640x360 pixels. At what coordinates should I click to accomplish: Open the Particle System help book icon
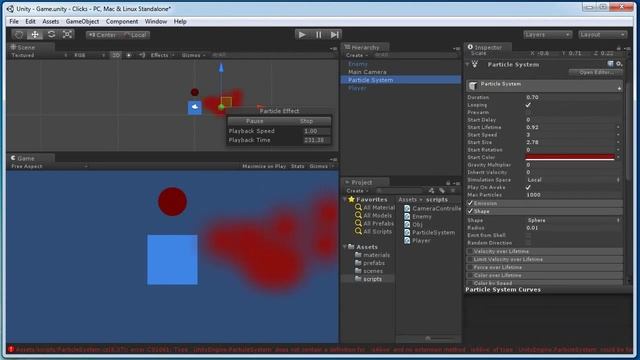[x=611, y=64]
